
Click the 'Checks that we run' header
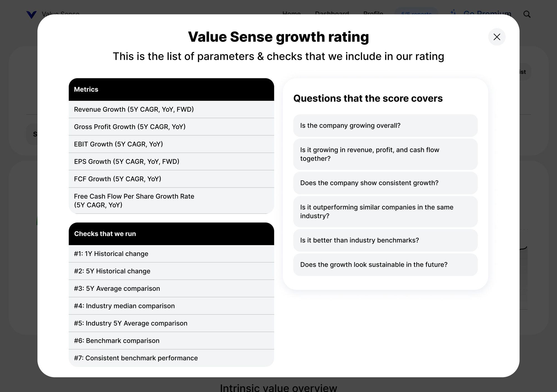coord(171,234)
